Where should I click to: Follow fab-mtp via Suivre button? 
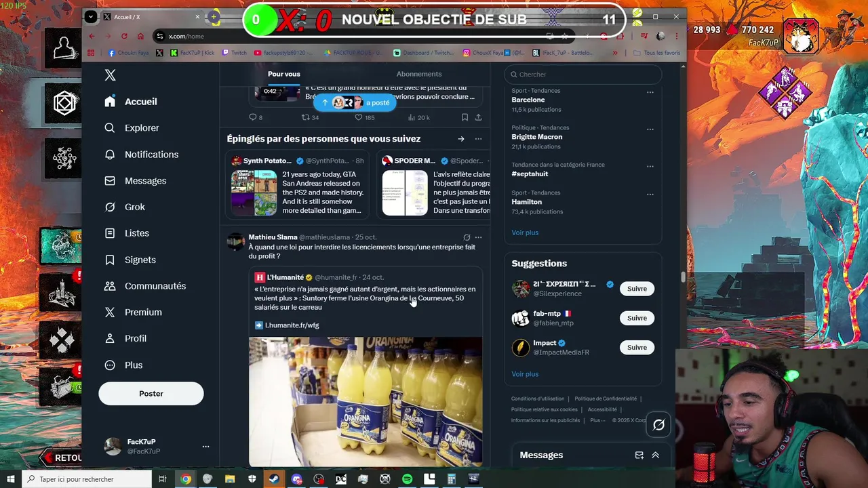click(x=637, y=318)
